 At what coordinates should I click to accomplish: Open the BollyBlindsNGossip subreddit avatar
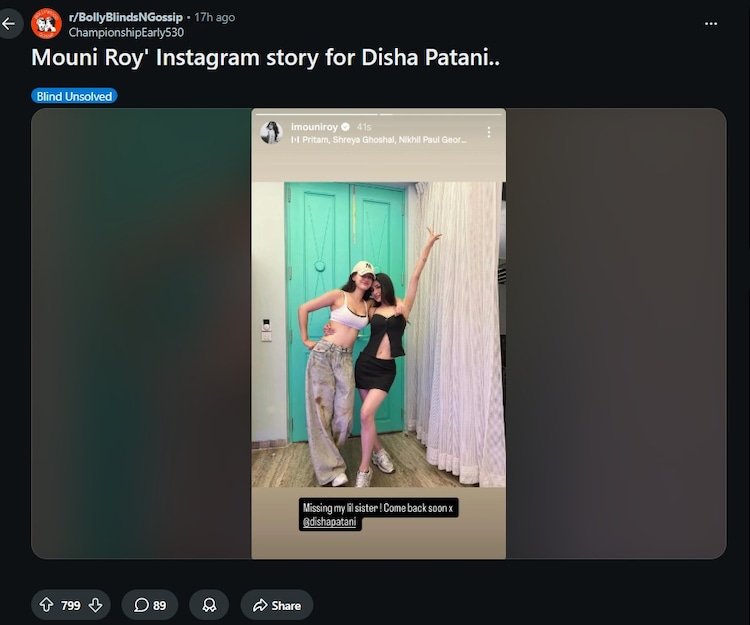tap(46, 23)
